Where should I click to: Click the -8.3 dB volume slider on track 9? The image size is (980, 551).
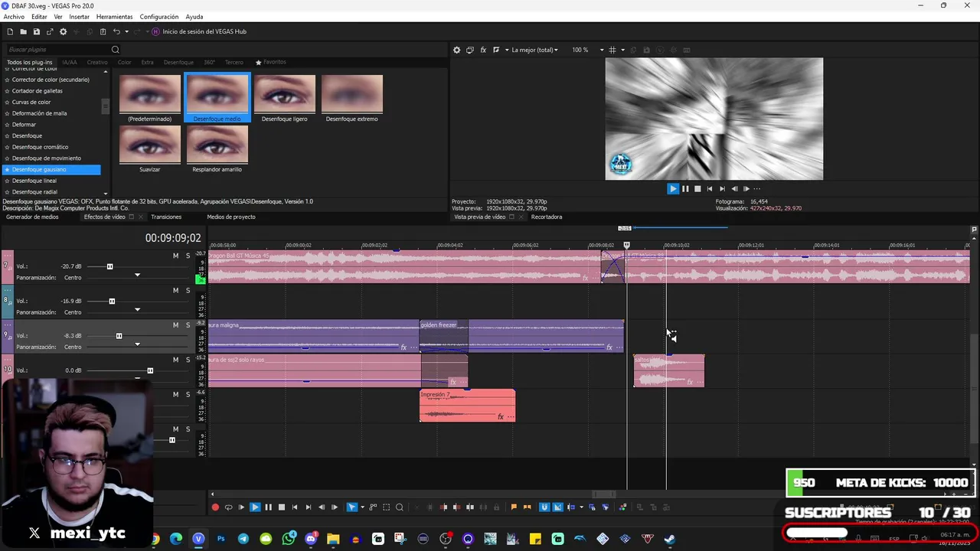tap(119, 336)
